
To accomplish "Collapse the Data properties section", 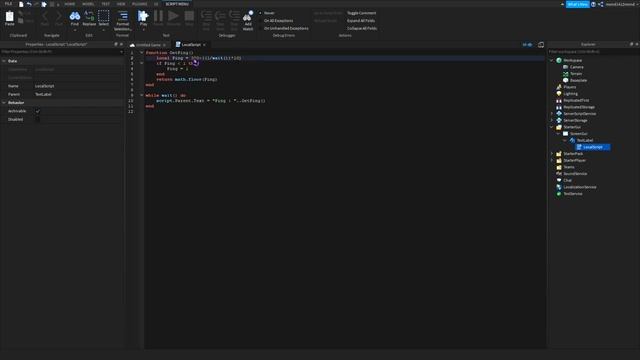I will (4, 61).
